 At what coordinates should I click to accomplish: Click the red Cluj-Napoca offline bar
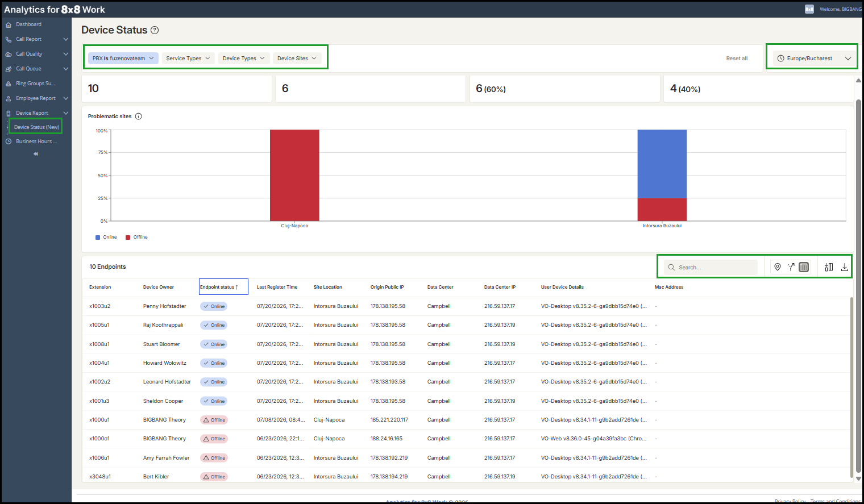294,175
